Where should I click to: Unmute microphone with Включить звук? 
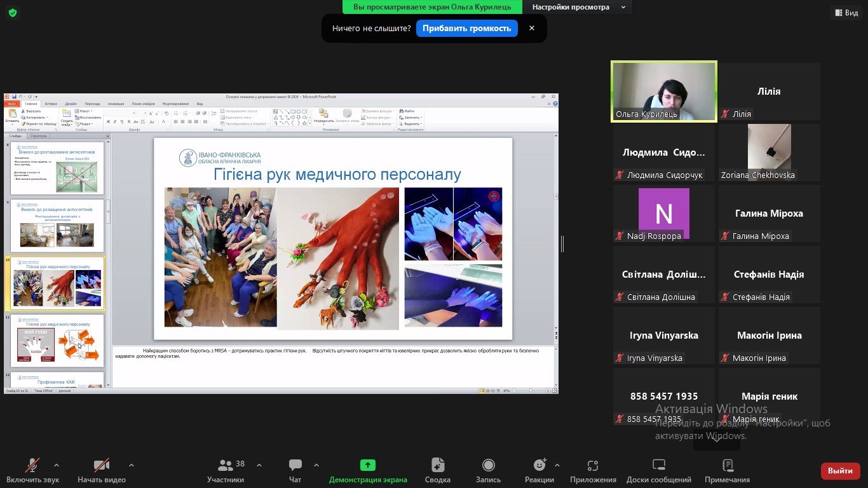tap(32, 465)
